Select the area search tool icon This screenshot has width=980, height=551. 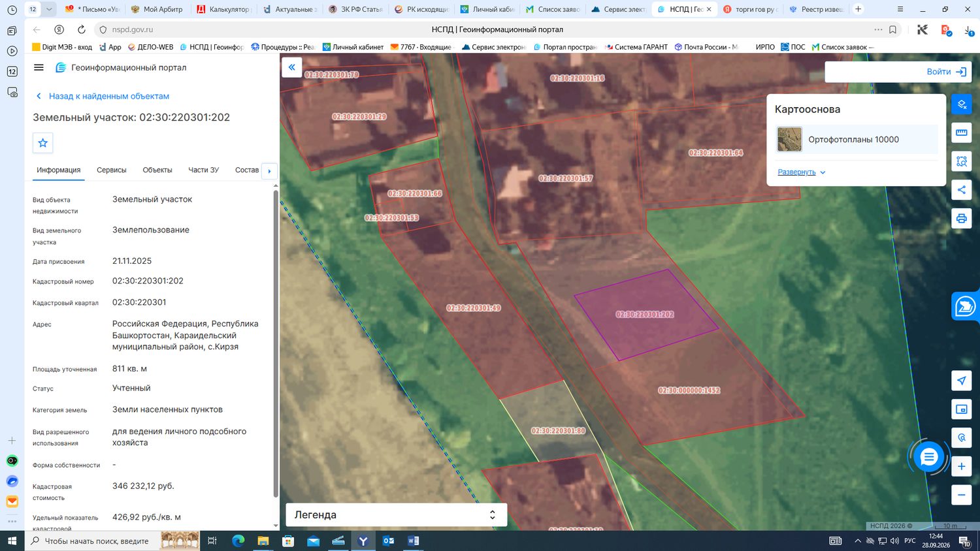click(x=961, y=161)
